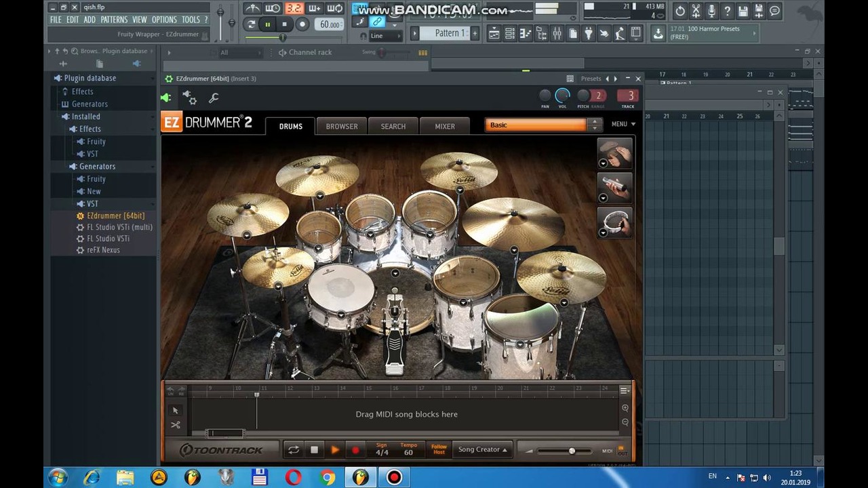The image size is (868, 488).
Task: Open the FL Studio mixer icon in toolbar
Action: coord(557,33)
